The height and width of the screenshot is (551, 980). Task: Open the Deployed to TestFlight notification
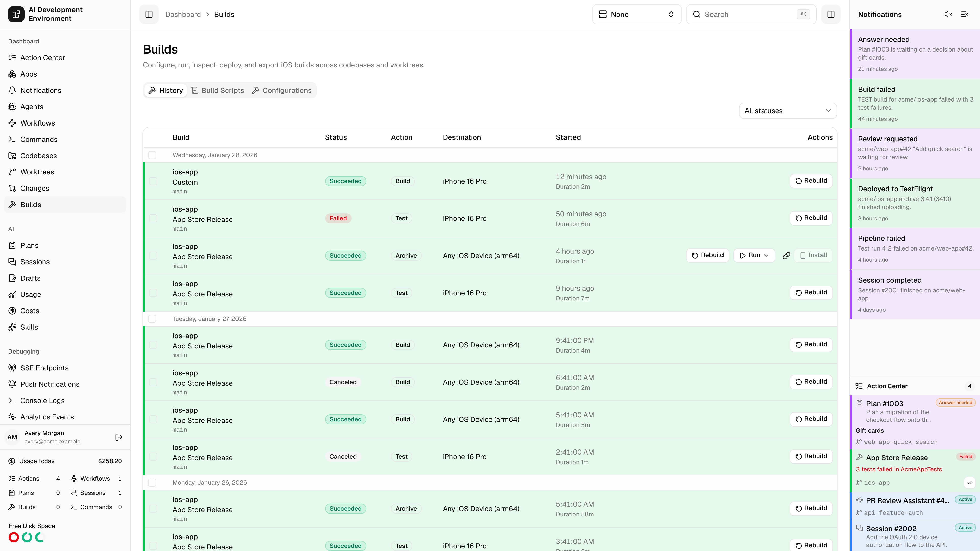[x=915, y=204]
